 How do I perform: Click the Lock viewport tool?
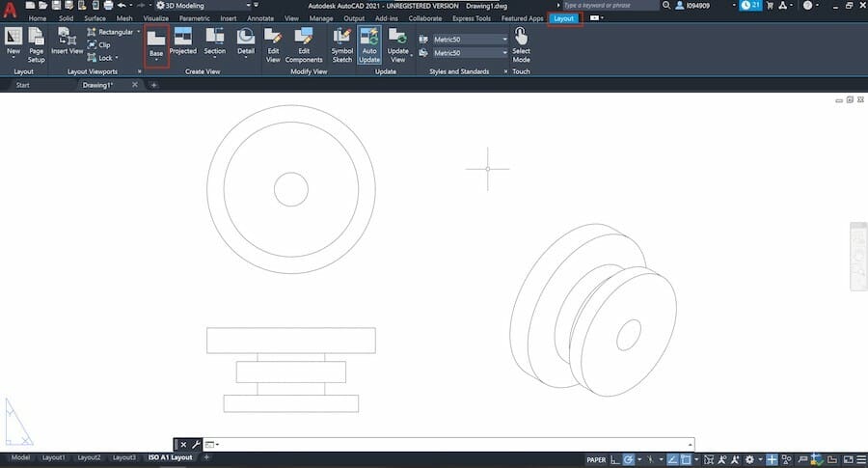(100, 58)
